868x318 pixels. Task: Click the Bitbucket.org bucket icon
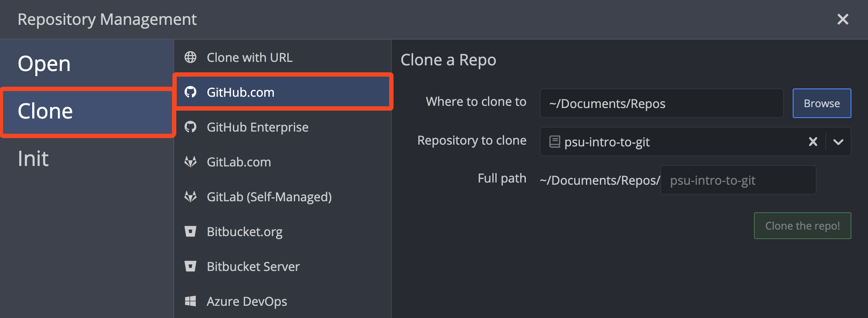(190, 231)
